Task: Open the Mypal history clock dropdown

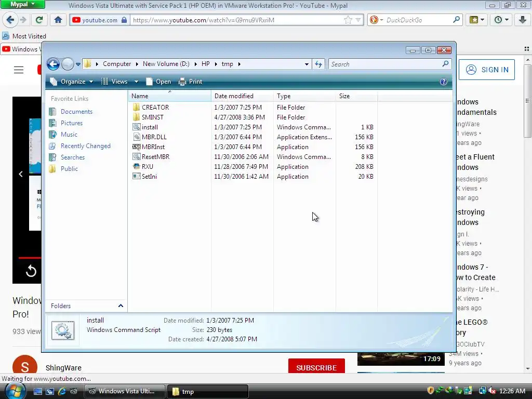Action: pyautogui.click(x=501, y=20)
